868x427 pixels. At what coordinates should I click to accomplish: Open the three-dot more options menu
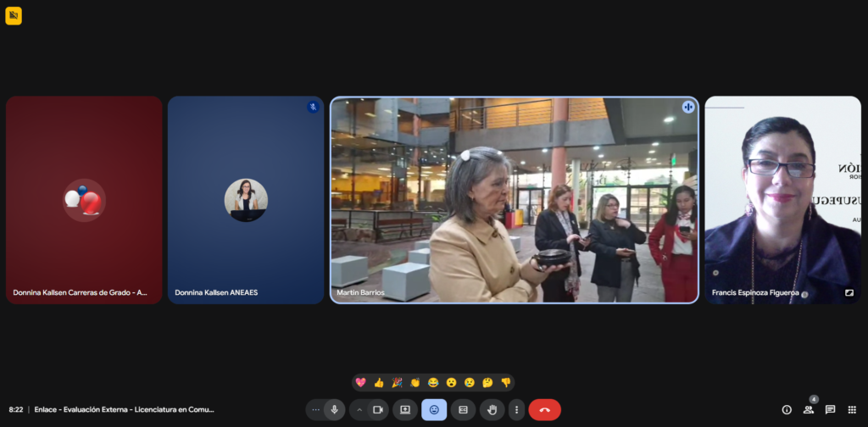click(x=516, y=410)
